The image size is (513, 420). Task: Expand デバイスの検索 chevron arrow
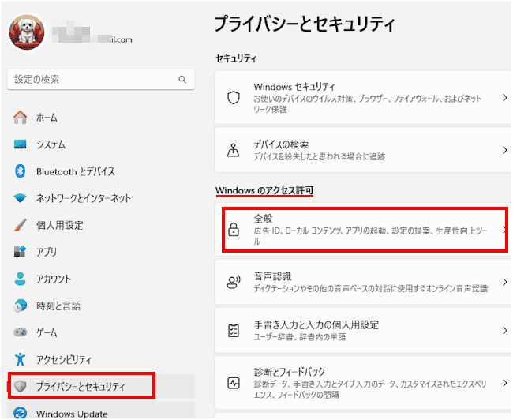pyautogui.click(x=505, y=150)
